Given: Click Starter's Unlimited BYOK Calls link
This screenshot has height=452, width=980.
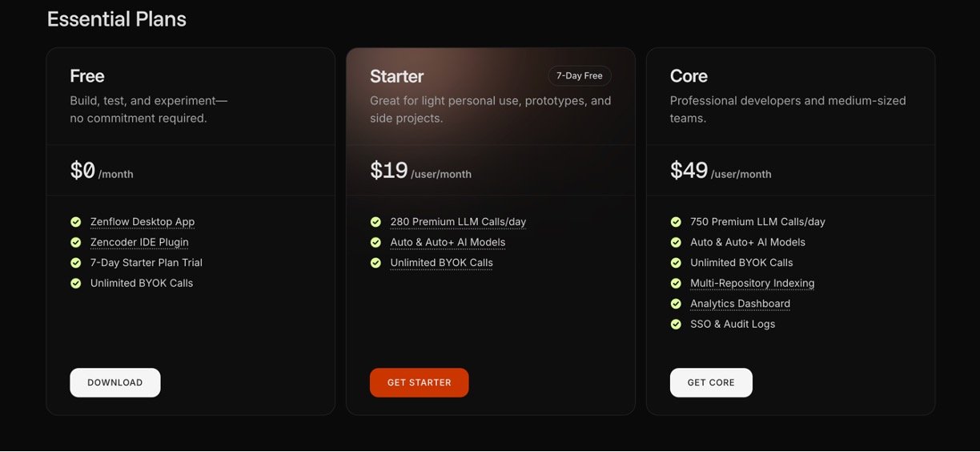Looking at the screenshot, I should 441,263.
